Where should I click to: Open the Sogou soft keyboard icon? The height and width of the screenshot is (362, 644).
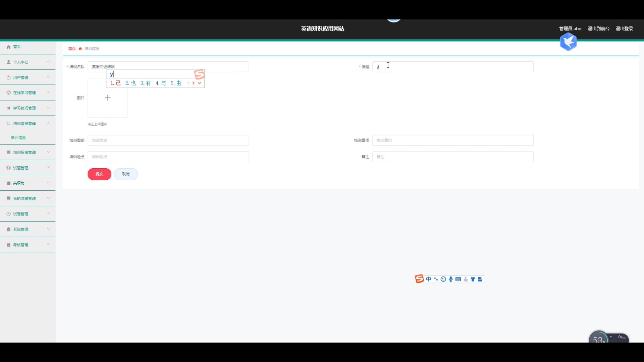(458, 279)
